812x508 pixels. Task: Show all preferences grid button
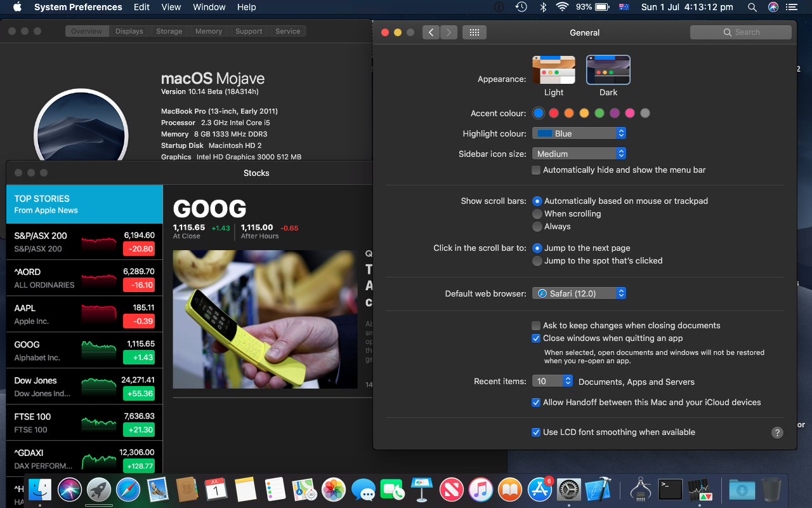(475, 32)
